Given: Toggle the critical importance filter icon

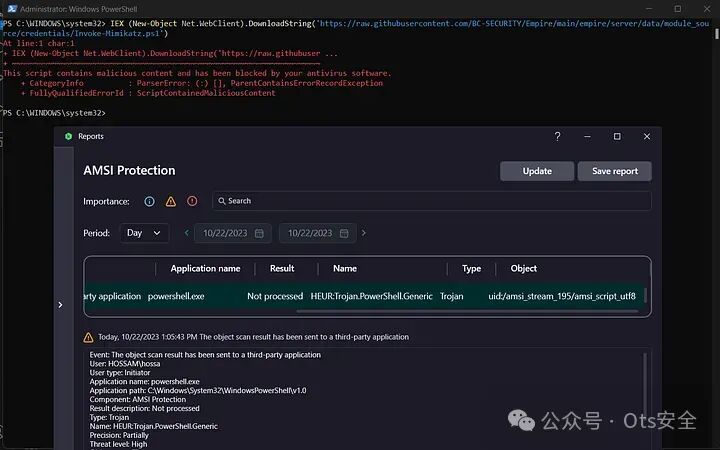Looking at the screenshot, I should 192,201.
